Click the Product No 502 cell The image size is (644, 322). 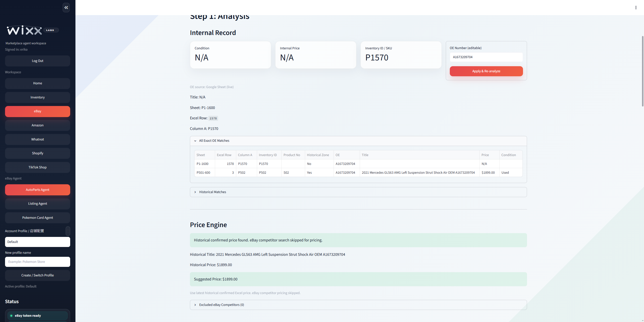[293, 173]
